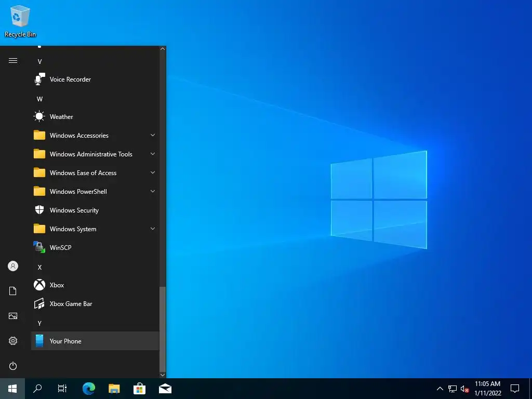Open the Xbox app
Viewport: 532px width, 399px height.
(95, 285)
